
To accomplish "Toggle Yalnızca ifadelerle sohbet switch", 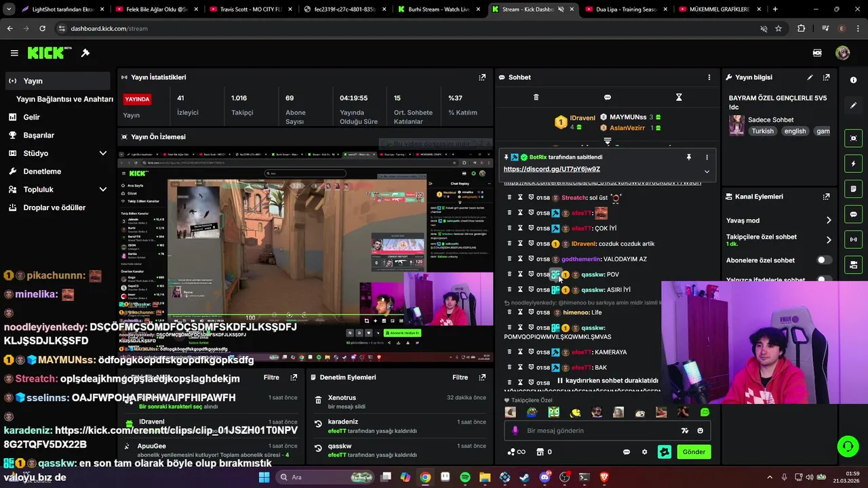I will point(824,279).
